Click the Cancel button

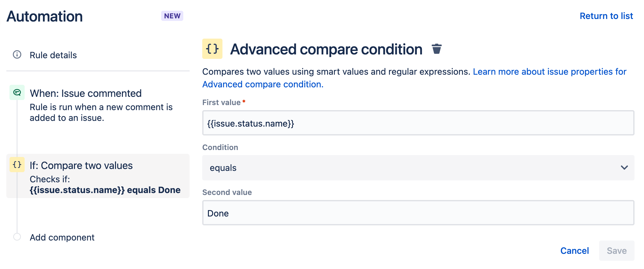click(574, 250)
